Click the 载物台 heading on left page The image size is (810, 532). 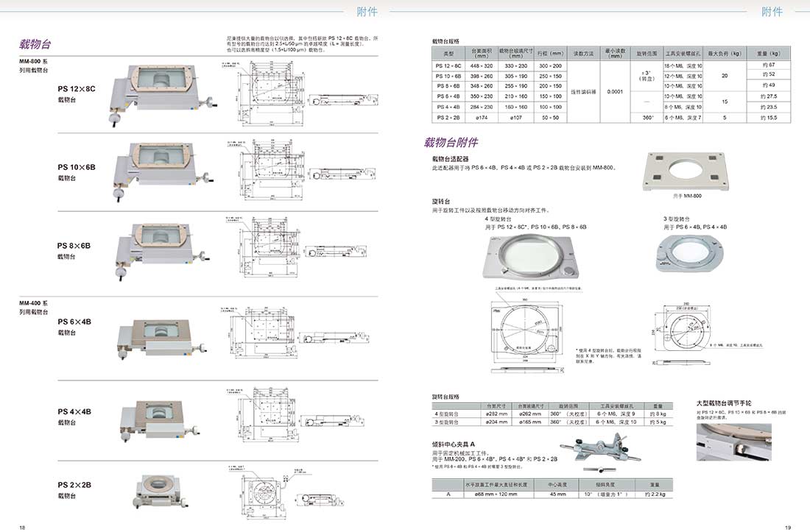coord(35,45)
